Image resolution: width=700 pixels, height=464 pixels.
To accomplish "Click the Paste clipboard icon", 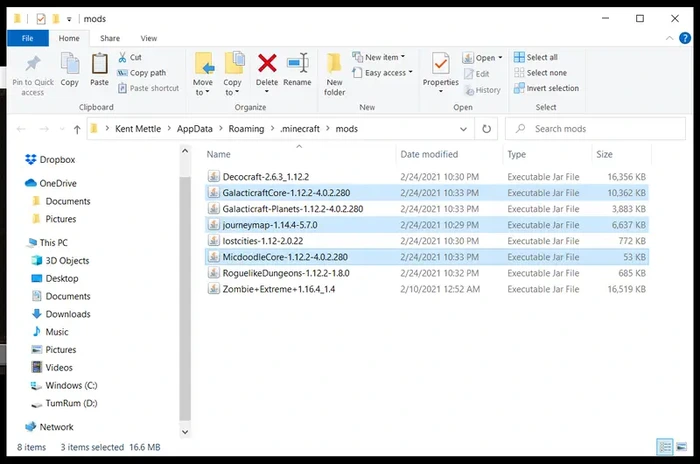I will tap(100, 63).
